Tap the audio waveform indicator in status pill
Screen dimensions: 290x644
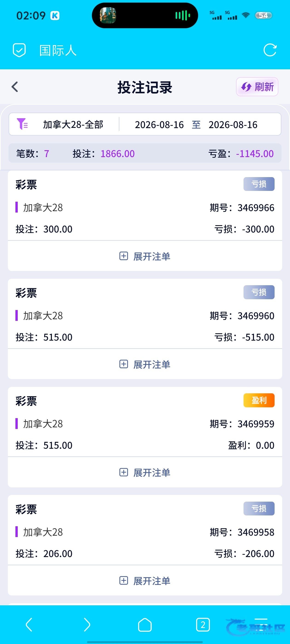click(x=183, y=15)
